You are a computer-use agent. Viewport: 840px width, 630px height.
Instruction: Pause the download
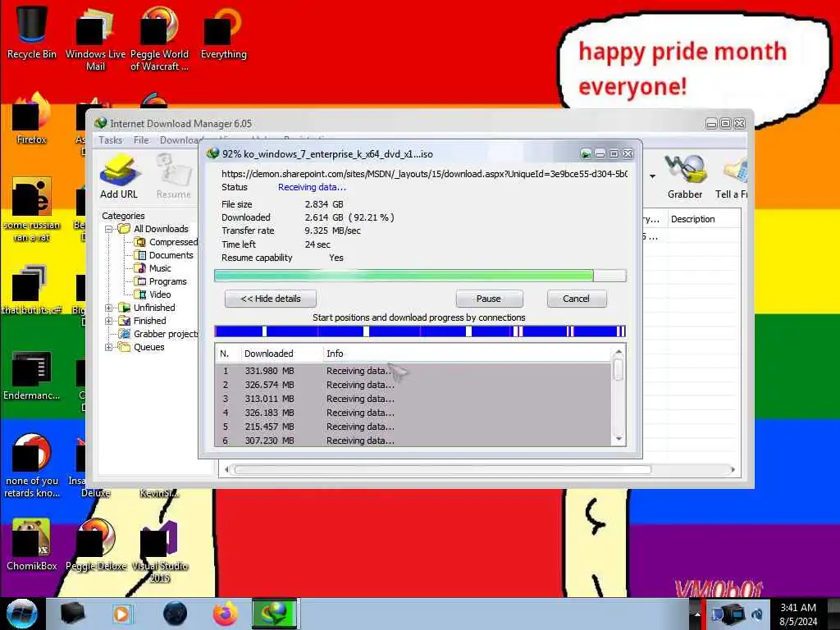[x=489, y=299]
